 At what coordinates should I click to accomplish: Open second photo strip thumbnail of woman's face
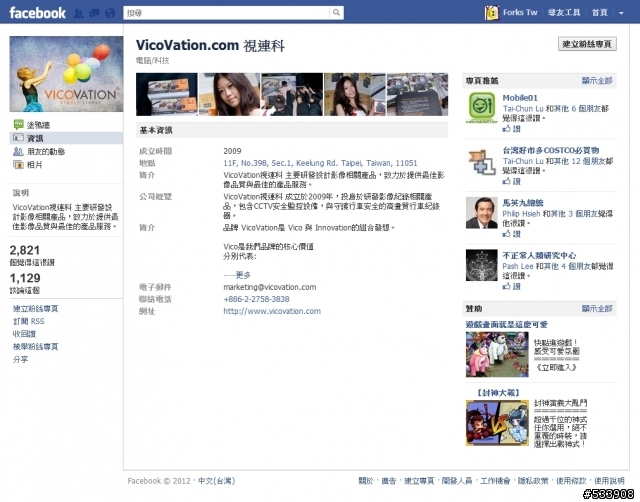pos(229,94)
